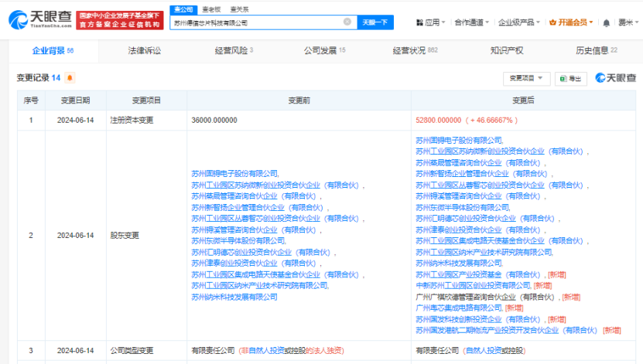Click the 天眼一下 search button
The height and width of the screenshot is (364, 643).
click(x=375, y=22)
